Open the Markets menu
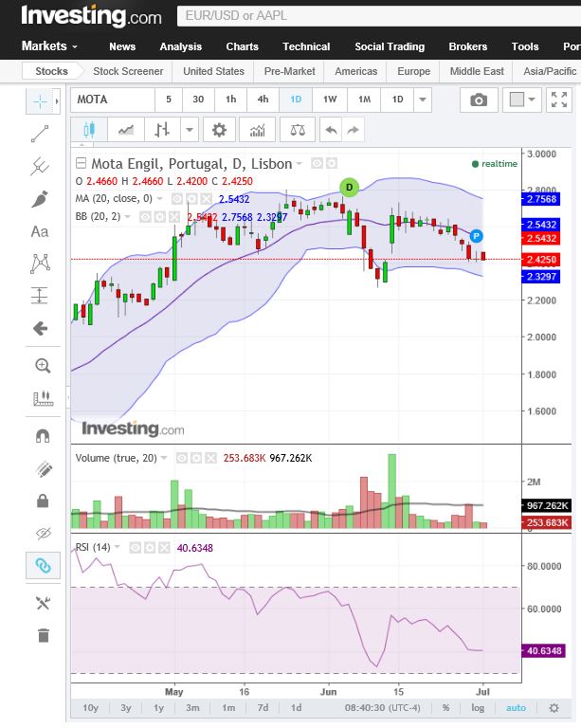 click(49, 45)
